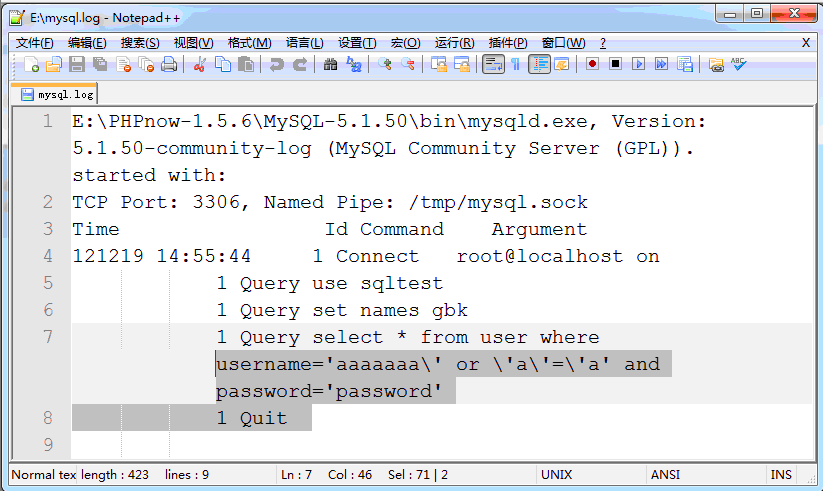The width and height of the screenshot is (823, 491).
Task: Start macro recording with red dot
Action: [x=593, y=64]
